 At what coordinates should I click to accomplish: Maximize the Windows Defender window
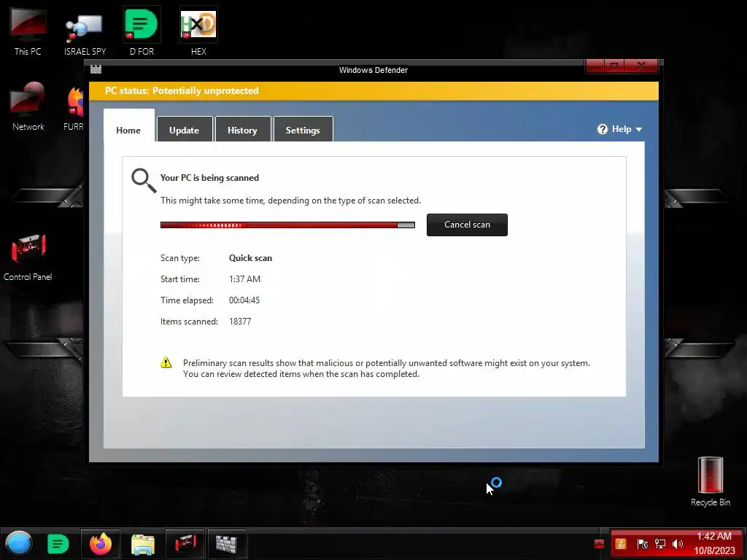614,66
